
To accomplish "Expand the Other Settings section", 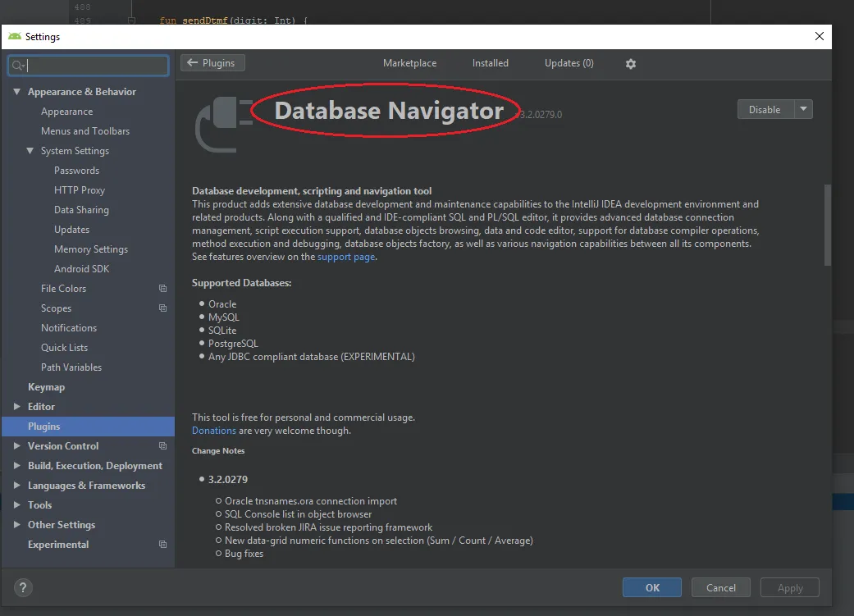I will coord(17,524).
